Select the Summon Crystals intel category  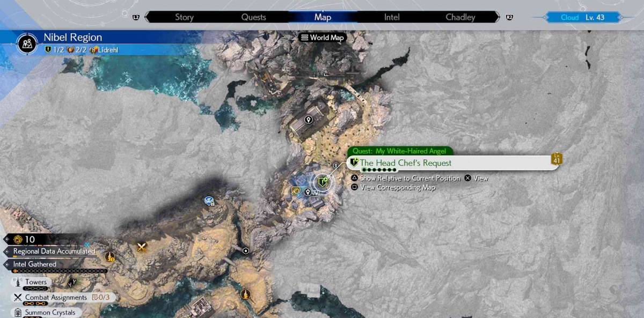tap(50, 312)
